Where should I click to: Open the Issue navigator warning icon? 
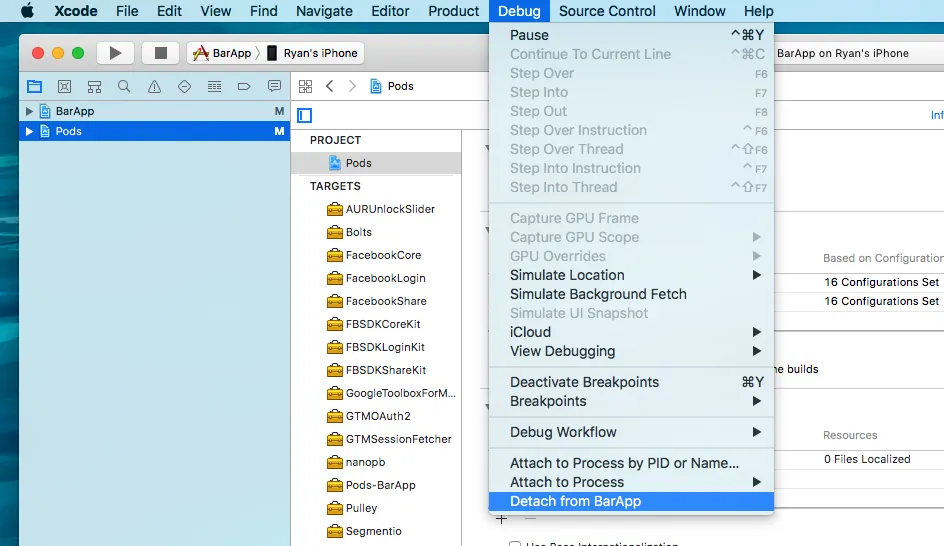tap(154, 86)
